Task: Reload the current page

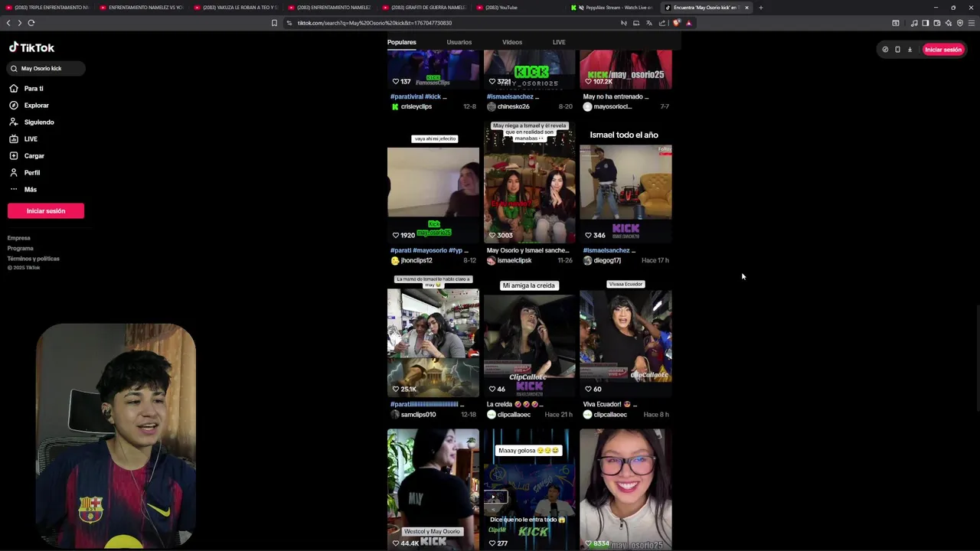Action: click(x=31, y=23)
